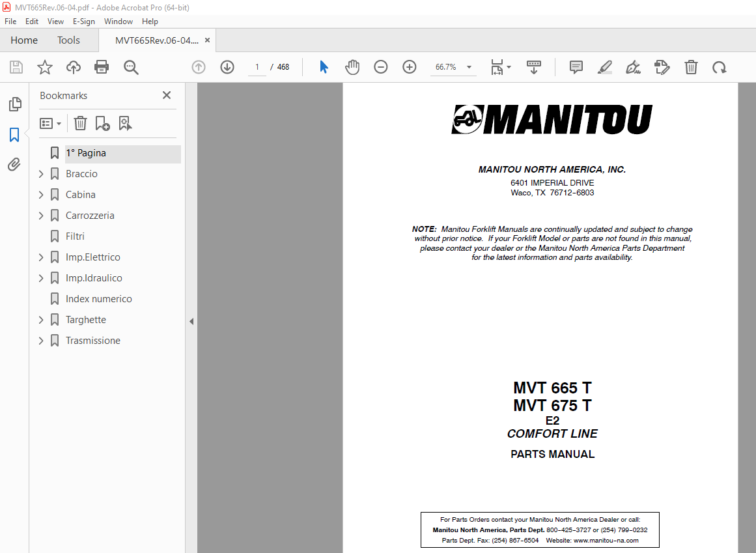Open the File menu
The image size is (756, 553).
10,21
